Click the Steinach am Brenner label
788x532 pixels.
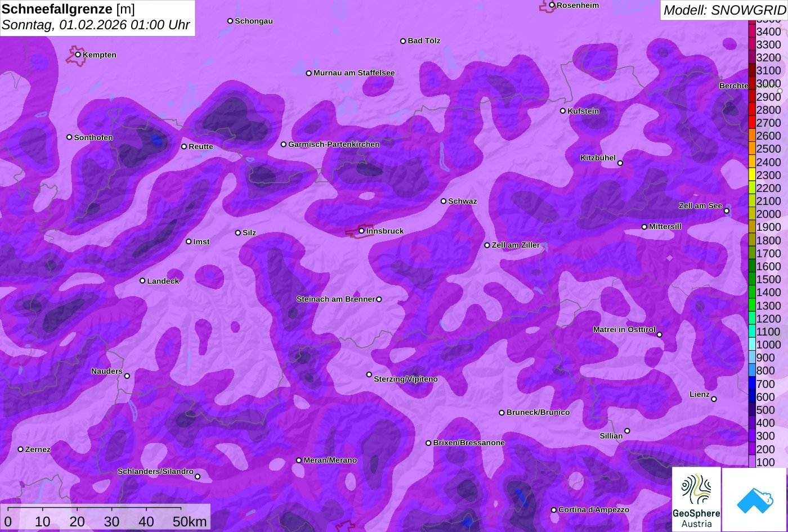click(x=335, y=299)
